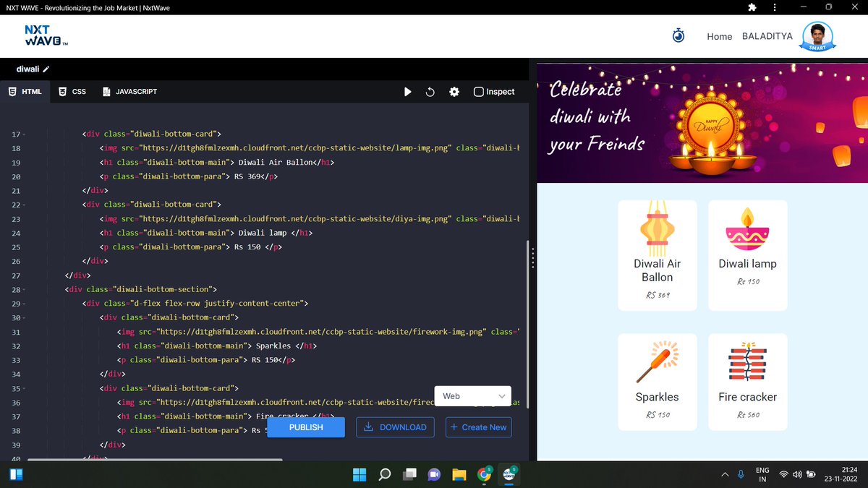Open the ENG IN language switcher
Image resolution: width=868 pixels, height=488 pixels.
(762, 474)
